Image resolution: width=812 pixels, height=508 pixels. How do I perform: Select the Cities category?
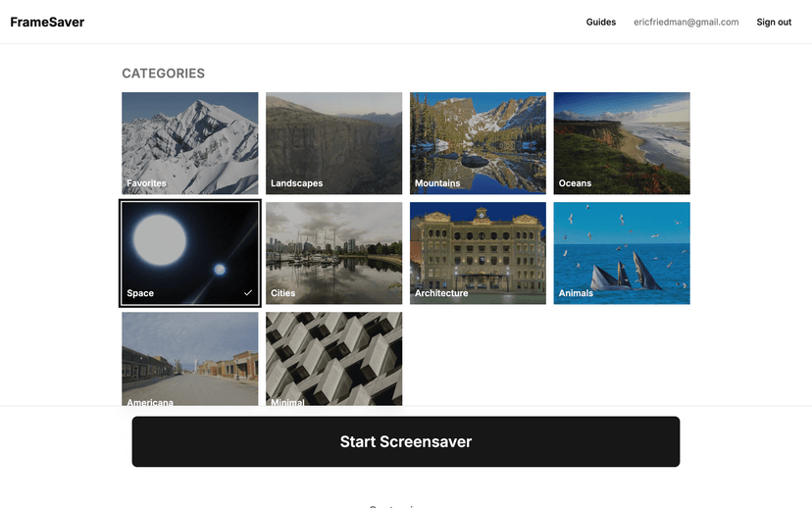[333, 253]
